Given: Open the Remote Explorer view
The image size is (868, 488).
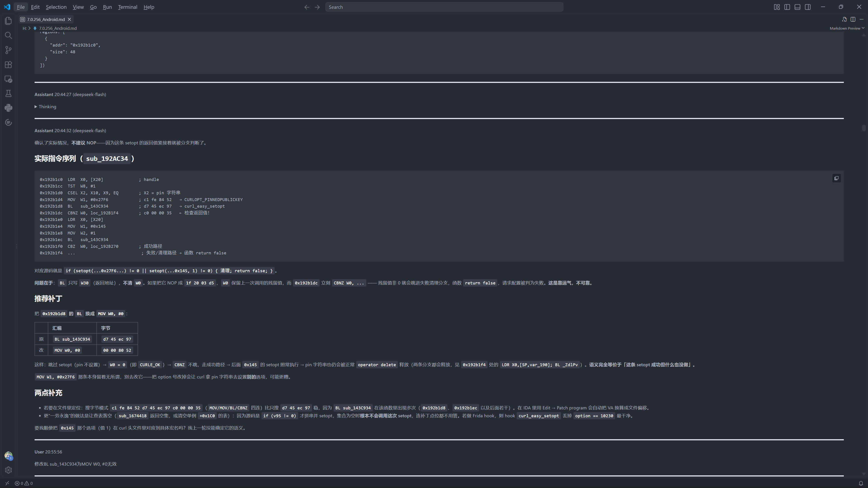Looking at the screenshot, I should [8, 79].
